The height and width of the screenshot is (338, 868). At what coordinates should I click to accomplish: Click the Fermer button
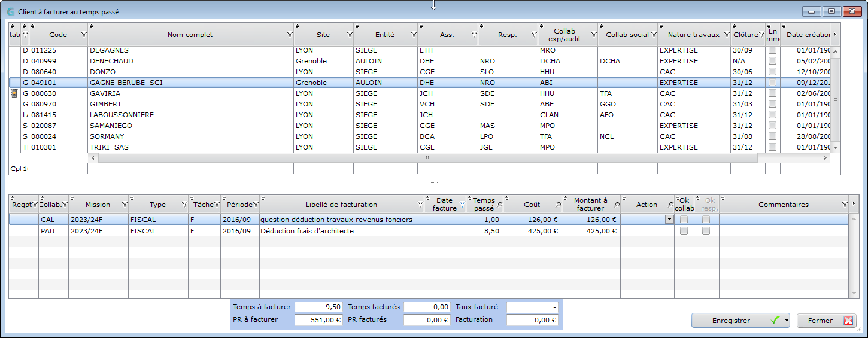[x=827, y=321]
